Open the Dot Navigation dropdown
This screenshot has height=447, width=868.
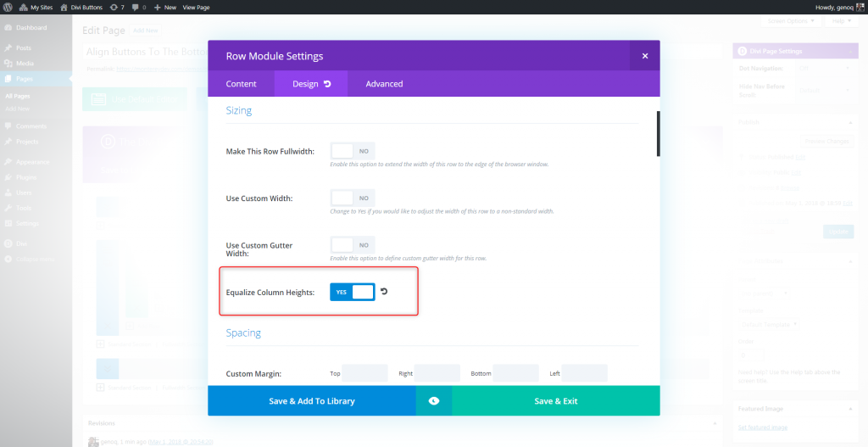(x=824, y=69)
